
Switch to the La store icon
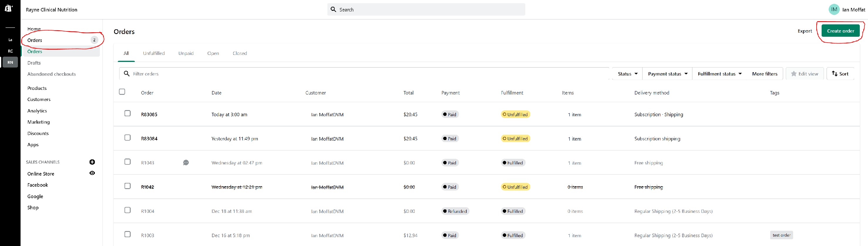coord(11,40)
